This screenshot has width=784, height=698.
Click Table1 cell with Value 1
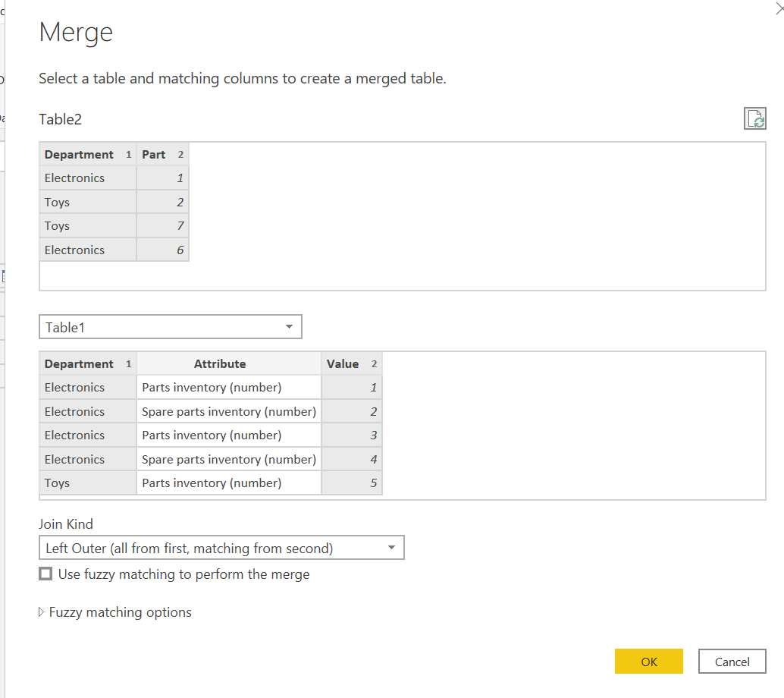click(x=352, y=387)
